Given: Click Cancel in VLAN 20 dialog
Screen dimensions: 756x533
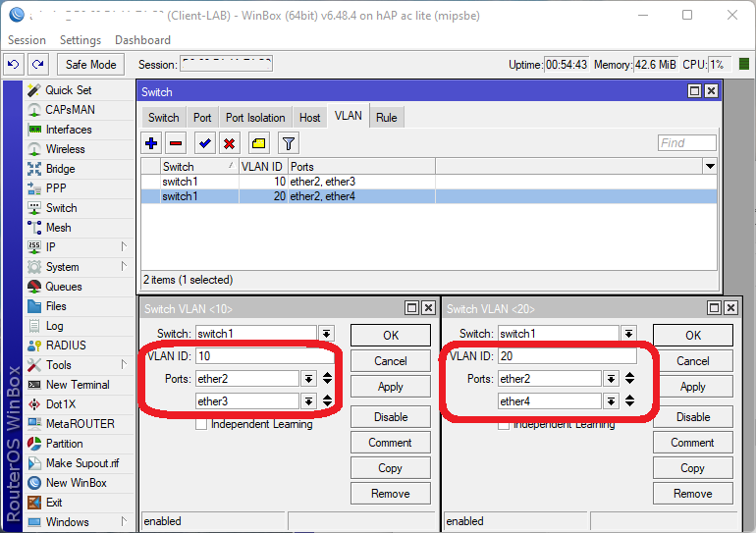Looking at the screenshot, I should (693, 361).
